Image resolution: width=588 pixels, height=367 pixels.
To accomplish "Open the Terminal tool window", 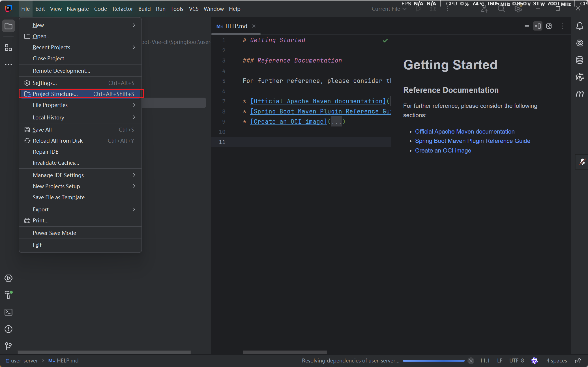I will point(8,312).
